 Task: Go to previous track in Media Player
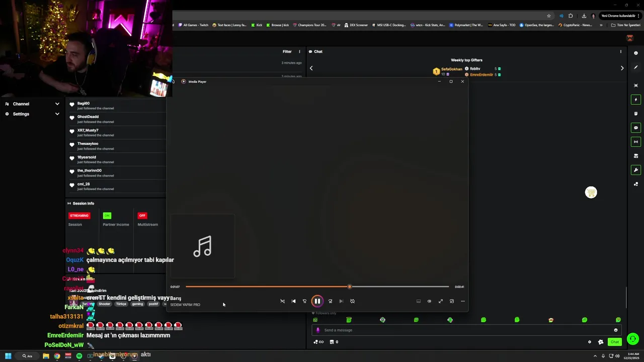294,301
